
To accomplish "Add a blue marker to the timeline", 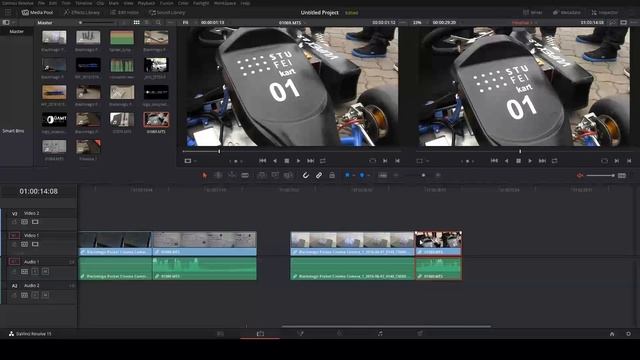I will point(362,176).
